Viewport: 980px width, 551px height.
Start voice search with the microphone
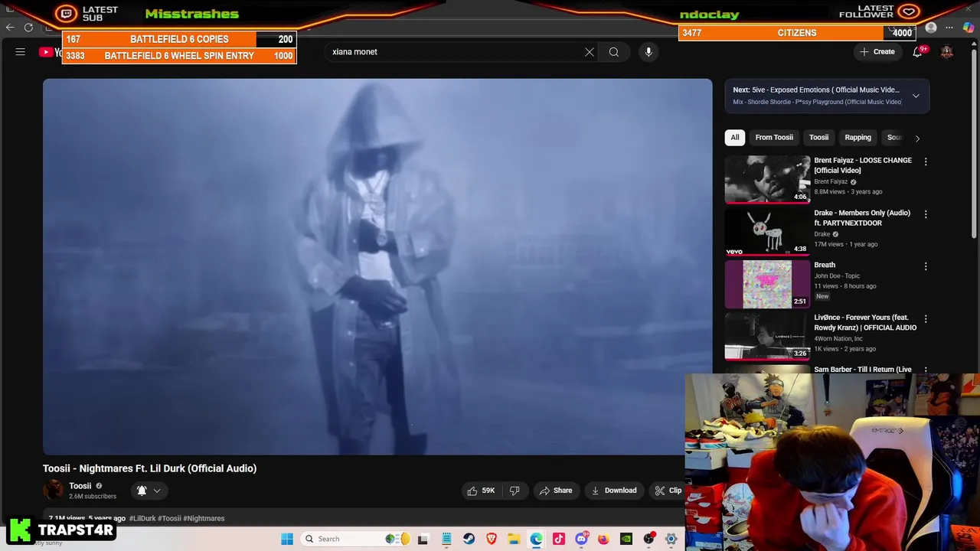coord(648,52)
